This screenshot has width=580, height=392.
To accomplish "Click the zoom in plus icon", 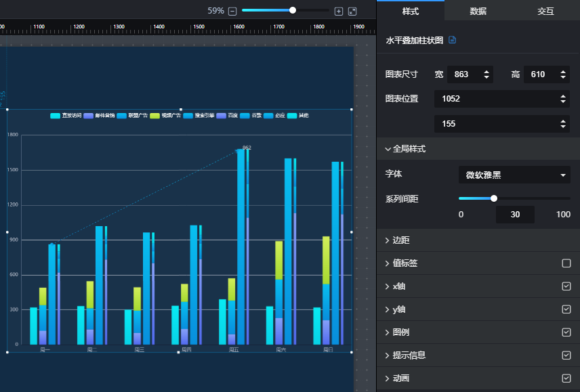I will click(339, 11).
